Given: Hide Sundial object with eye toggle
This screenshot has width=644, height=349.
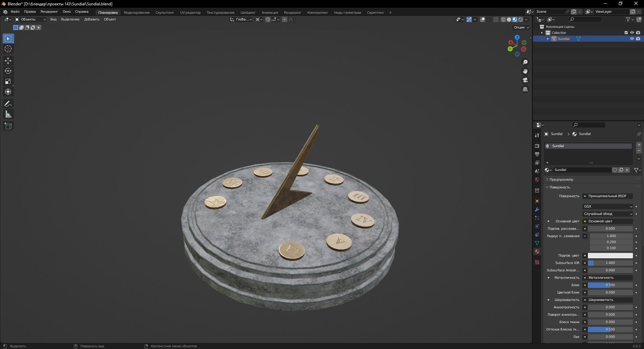Looking at the screenshot, I should coord(632,39).
